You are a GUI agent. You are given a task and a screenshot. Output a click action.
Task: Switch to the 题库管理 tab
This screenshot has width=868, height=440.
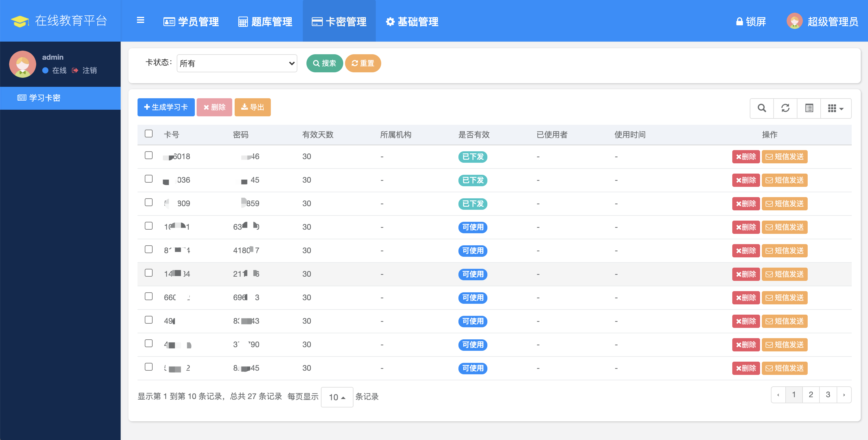(265, 21)
